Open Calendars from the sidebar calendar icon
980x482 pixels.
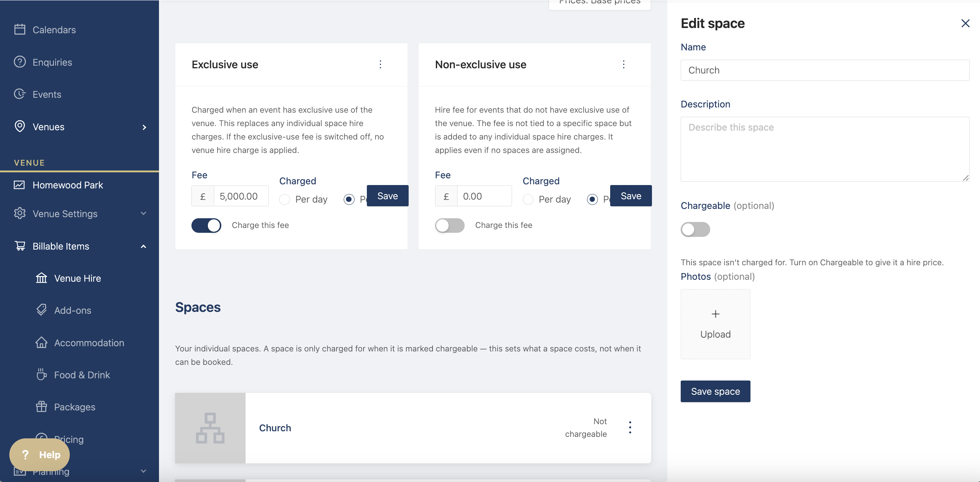point(20,30)
